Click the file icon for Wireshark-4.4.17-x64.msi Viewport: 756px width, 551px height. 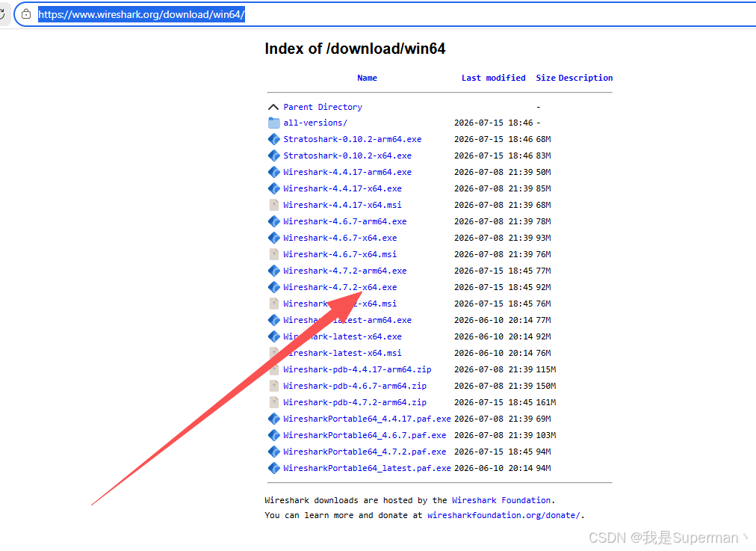pos(274,205)
